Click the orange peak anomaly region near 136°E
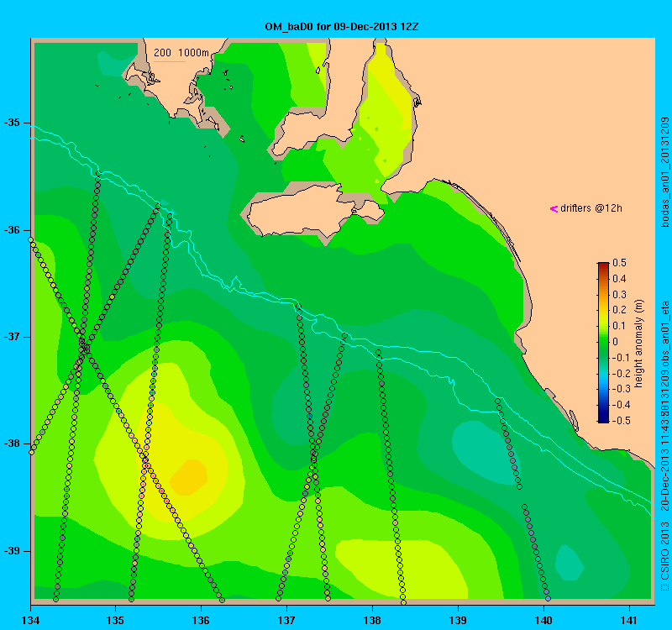 (x=189, y=476)
